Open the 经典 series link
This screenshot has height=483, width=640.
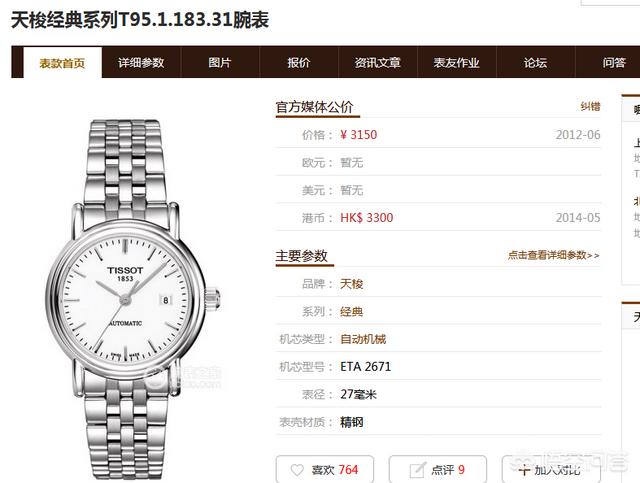(351, 312)
